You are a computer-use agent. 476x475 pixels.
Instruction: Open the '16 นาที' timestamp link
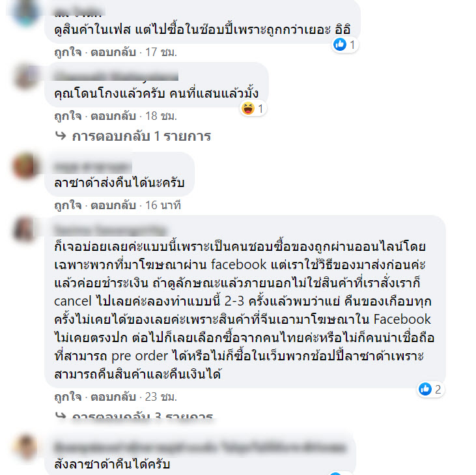(x=163, y=205)
